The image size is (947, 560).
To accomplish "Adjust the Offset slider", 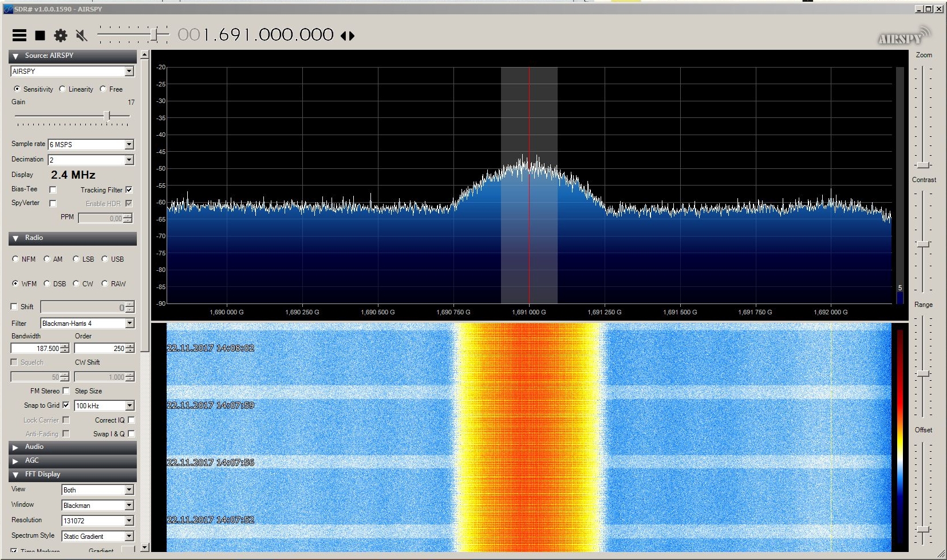I will click(923, 529).
